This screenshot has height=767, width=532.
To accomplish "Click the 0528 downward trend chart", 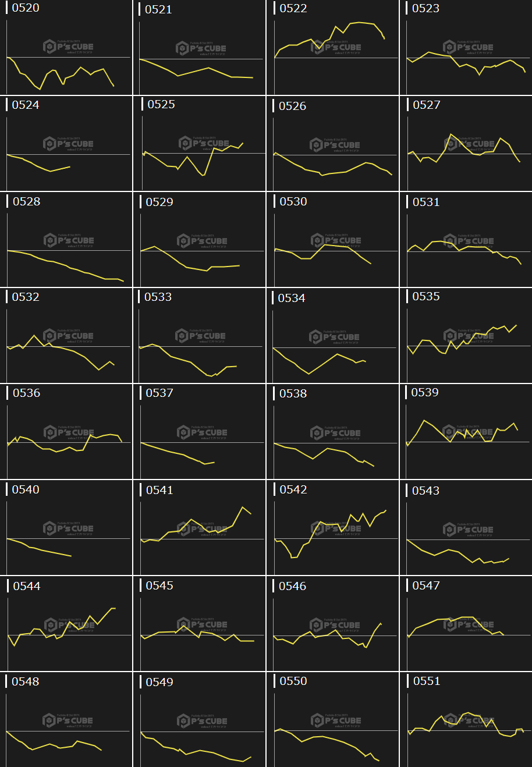I will tap(66, 240).
